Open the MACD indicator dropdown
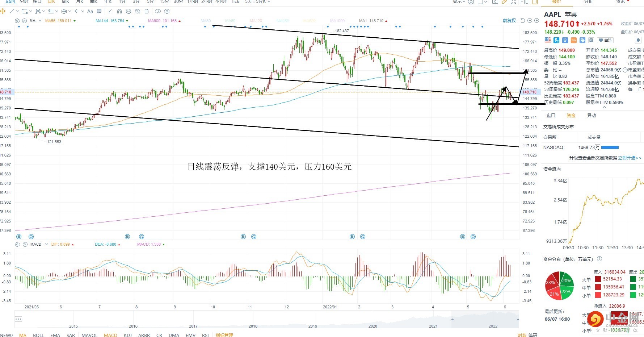The width and height of the screenshot is (644, 337). [46, 244]
